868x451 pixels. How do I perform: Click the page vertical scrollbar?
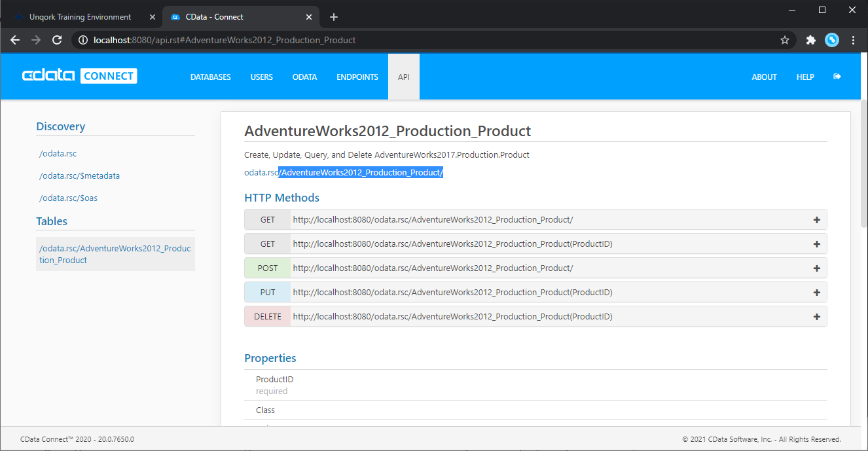pos(864,164)
